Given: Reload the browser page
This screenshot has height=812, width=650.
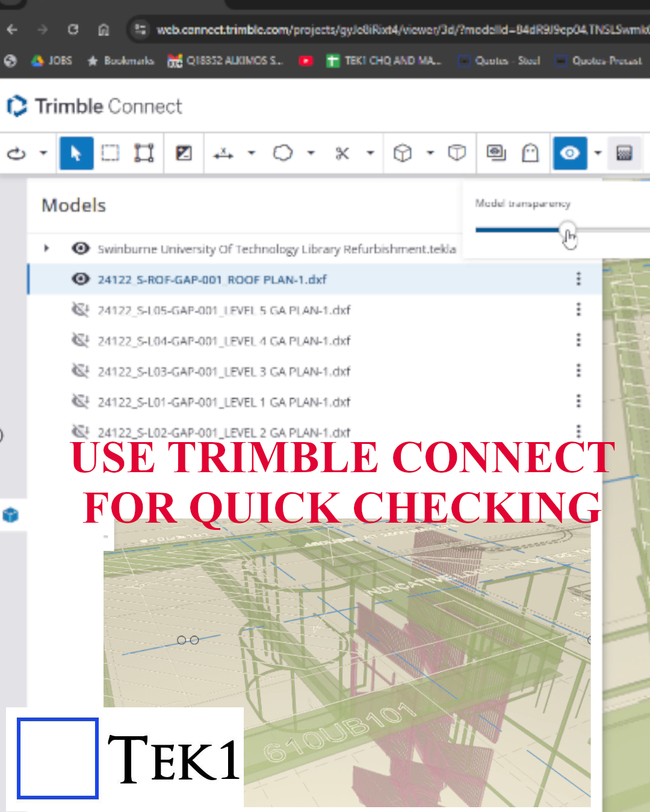Looking at the screenshot, I should point(73,29).
